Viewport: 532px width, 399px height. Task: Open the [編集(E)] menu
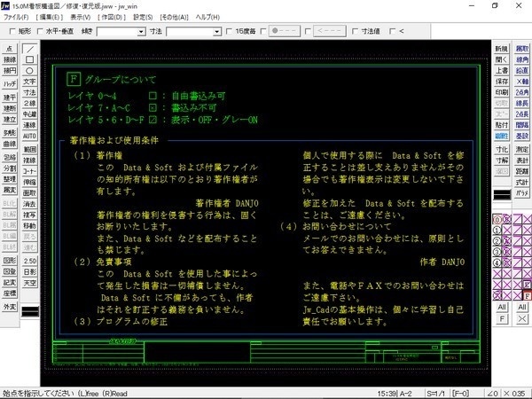pos(50,17)
